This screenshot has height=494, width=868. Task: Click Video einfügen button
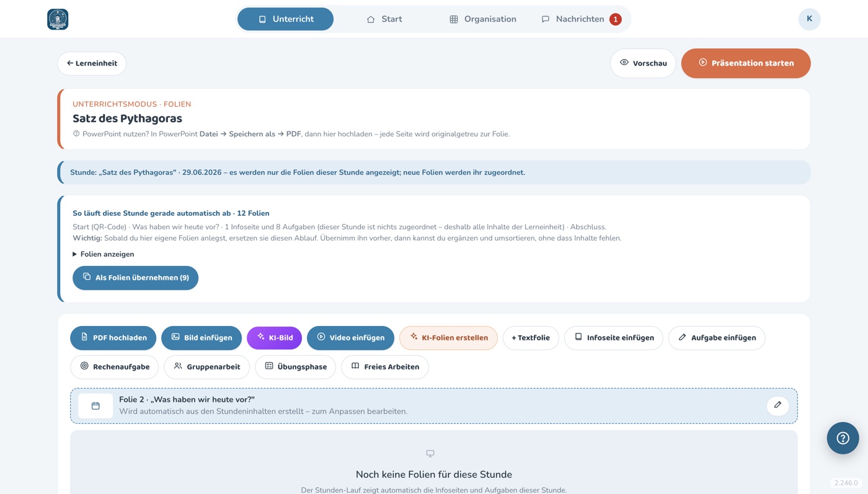click(x=350, y=338)
